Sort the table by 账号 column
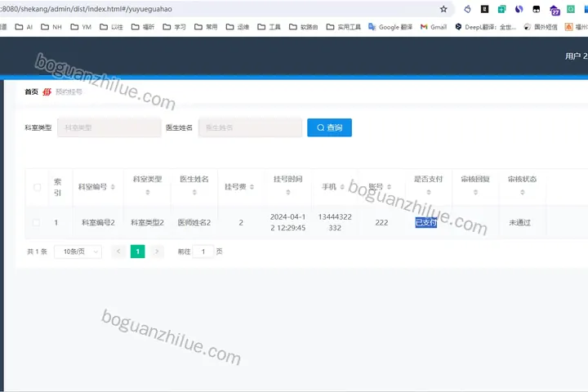This screenshot has height=392, width=588. click(x=389, y=187)
